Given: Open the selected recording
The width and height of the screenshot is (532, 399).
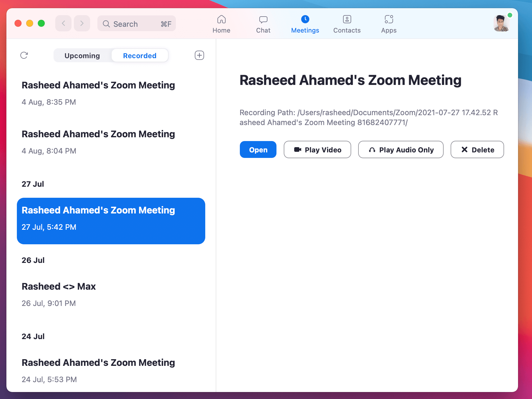Looking at the screenshot, I should (x=258, y=149).
